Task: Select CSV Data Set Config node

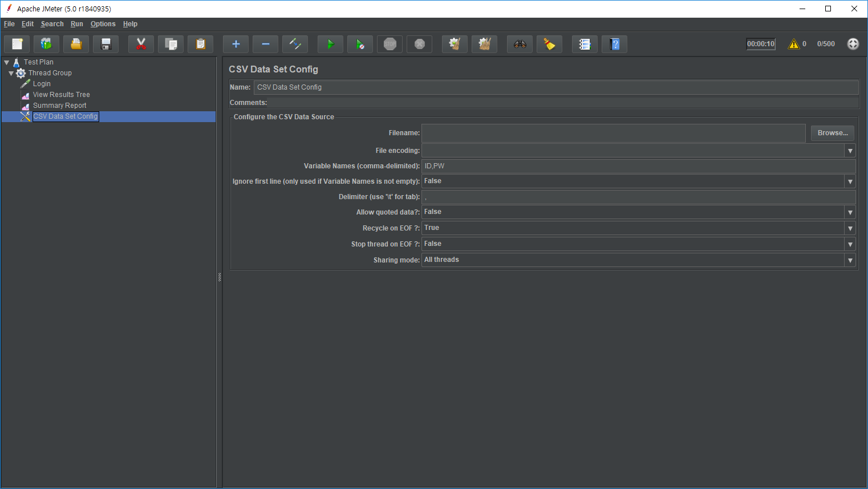Action: pos(66,116)
